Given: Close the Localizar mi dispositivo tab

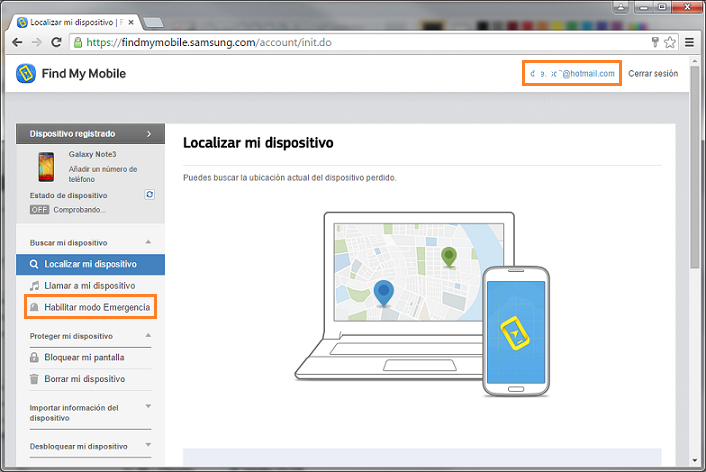Looking at the screenshot, I should click(131, 22).
